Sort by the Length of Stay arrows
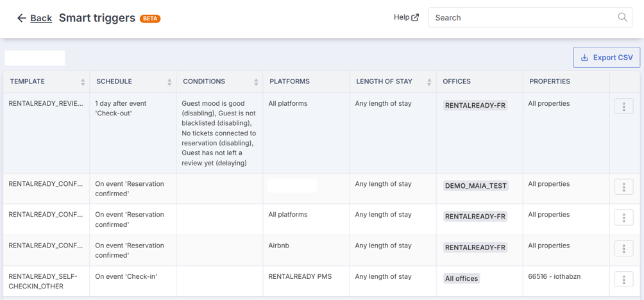This screenshot has height=300, width=644. [429, 81]
